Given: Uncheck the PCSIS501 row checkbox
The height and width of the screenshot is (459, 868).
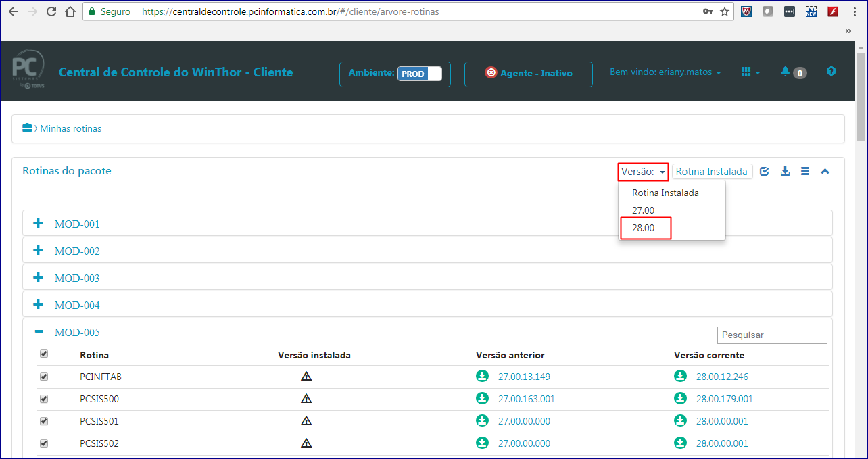Looking at the screenshot, I should click(x=44, y=421).
